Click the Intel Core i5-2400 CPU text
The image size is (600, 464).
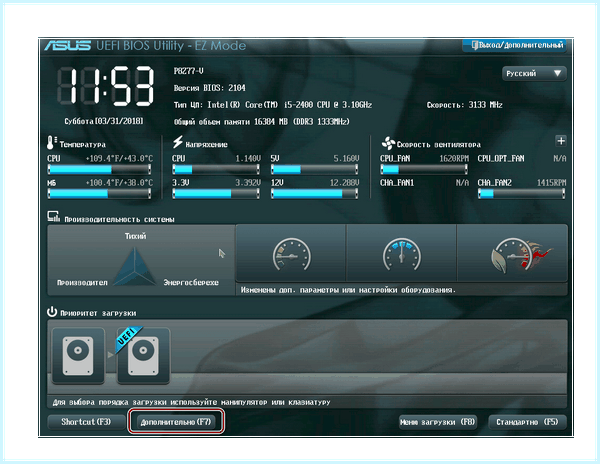tap(273, 105)
